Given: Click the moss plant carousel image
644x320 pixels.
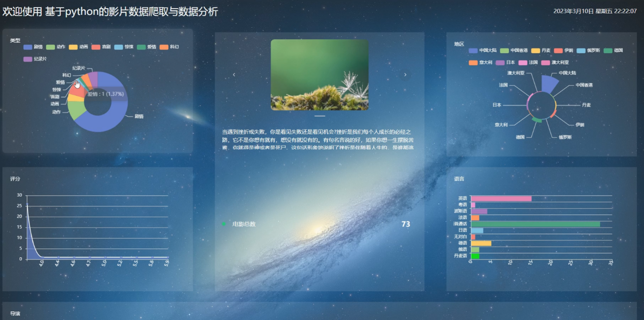Looking at the screenshot, I should pos(320,75).
